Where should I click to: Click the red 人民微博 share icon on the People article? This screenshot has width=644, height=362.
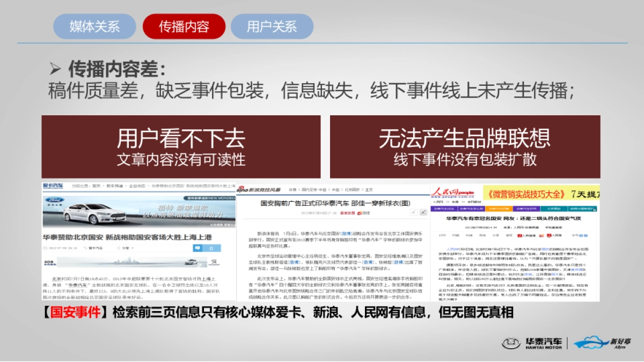[521, 235]
